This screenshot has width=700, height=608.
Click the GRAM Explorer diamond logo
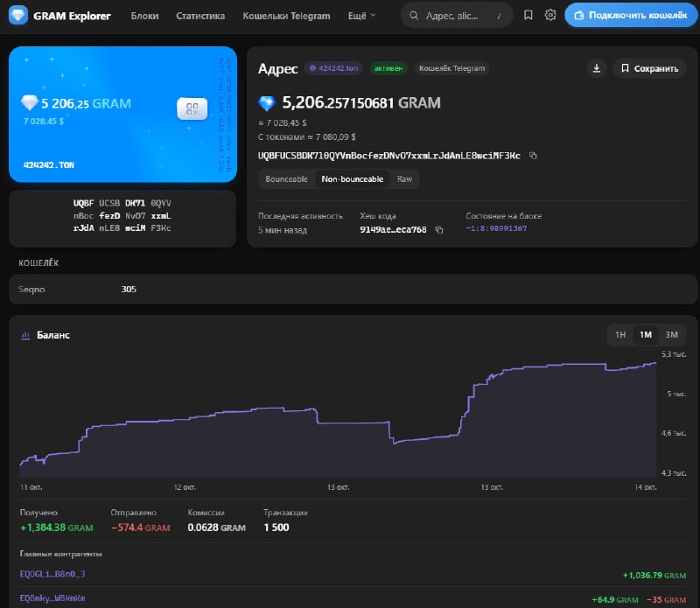(x=18, y=15)
